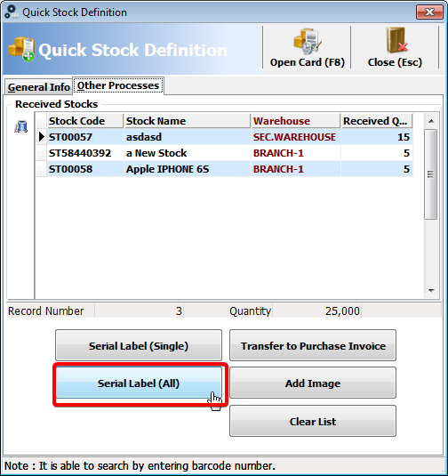Click Transfer to Purchase Invoice

[x=313, y=345]
